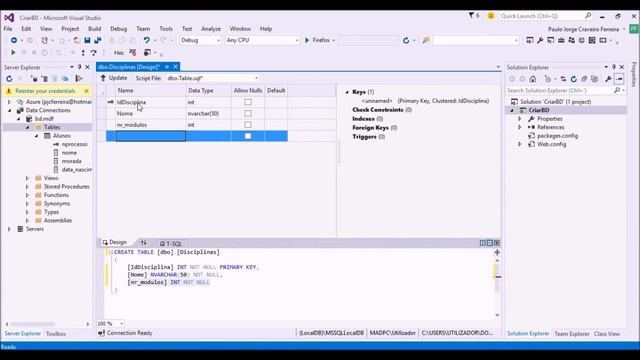
Task: Click the Connect to Server icon in Server Explorer
Action: (x=44, y=78)
